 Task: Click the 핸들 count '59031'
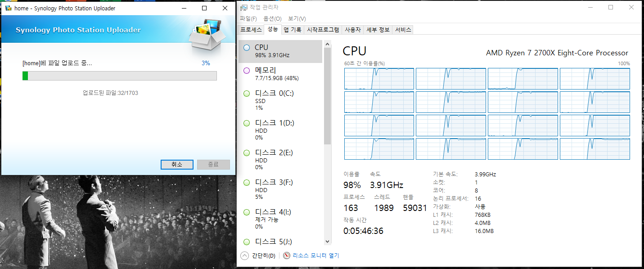tap(415, 208)
